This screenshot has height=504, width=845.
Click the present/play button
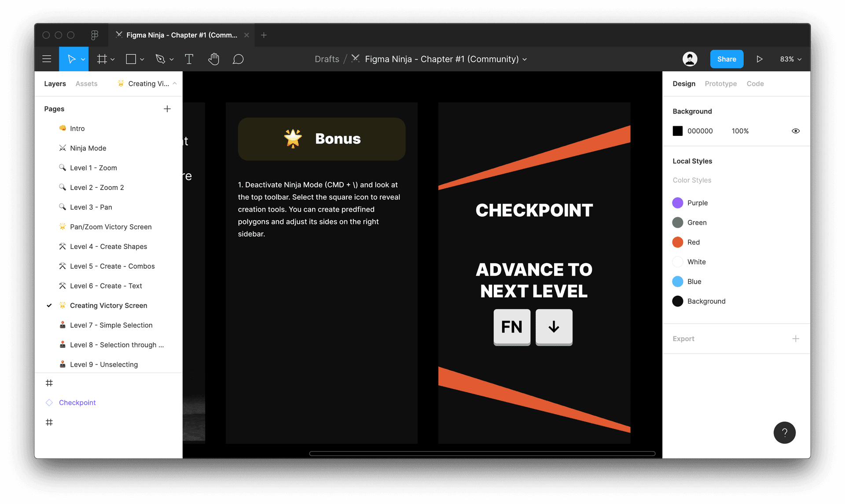click(758, 59)
